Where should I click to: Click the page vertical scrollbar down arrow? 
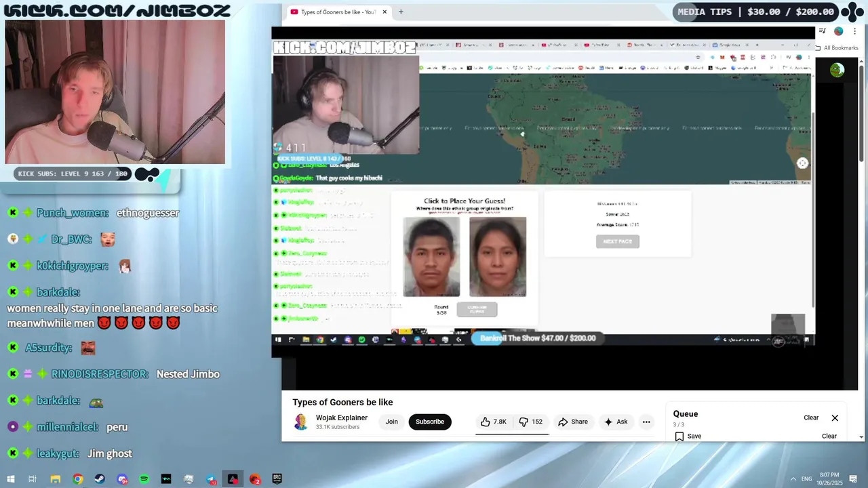tap(861, 437)
